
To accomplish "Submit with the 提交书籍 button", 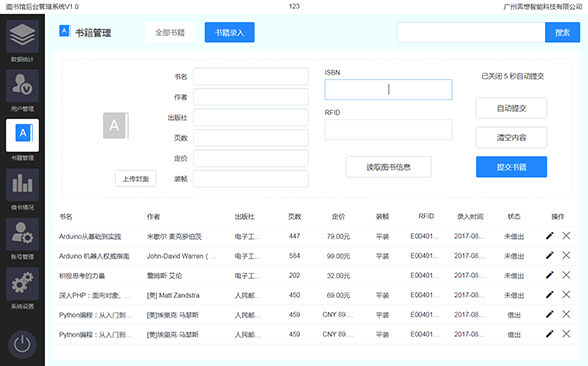I will pos(512,167).
